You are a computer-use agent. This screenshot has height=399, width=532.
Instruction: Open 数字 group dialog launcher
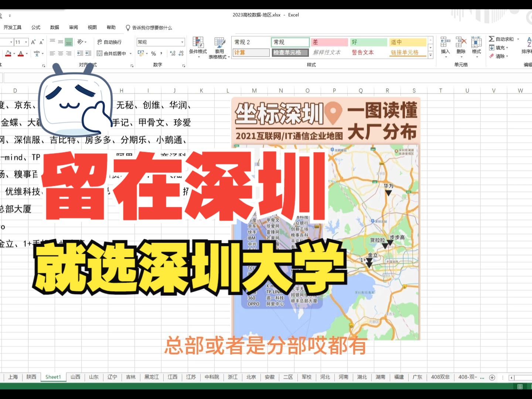(x=184, y=66)
